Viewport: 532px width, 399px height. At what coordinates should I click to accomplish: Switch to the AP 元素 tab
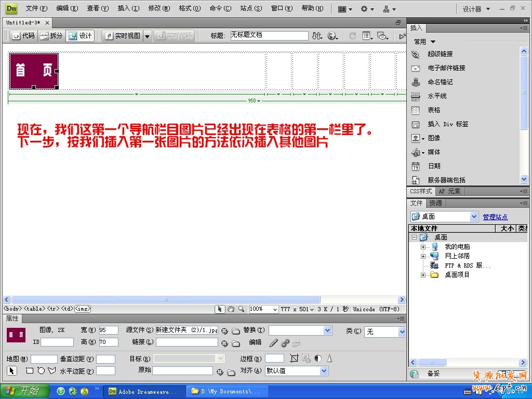450,191
